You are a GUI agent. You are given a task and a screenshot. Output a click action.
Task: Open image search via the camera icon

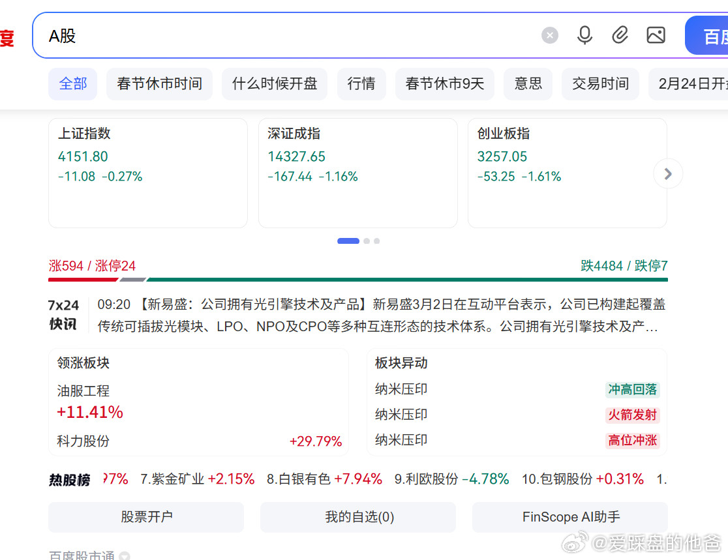656,35
